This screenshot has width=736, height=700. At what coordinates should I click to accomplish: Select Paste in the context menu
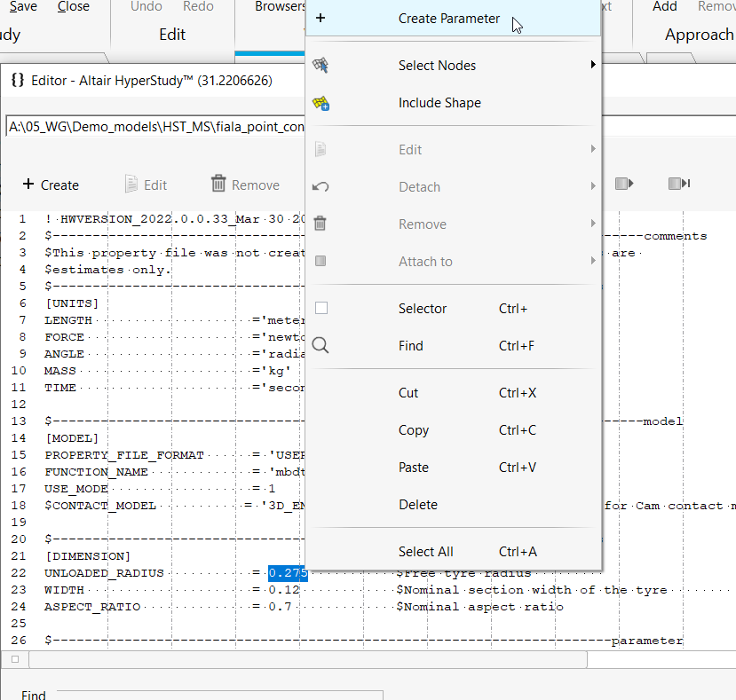pos(453,468)
